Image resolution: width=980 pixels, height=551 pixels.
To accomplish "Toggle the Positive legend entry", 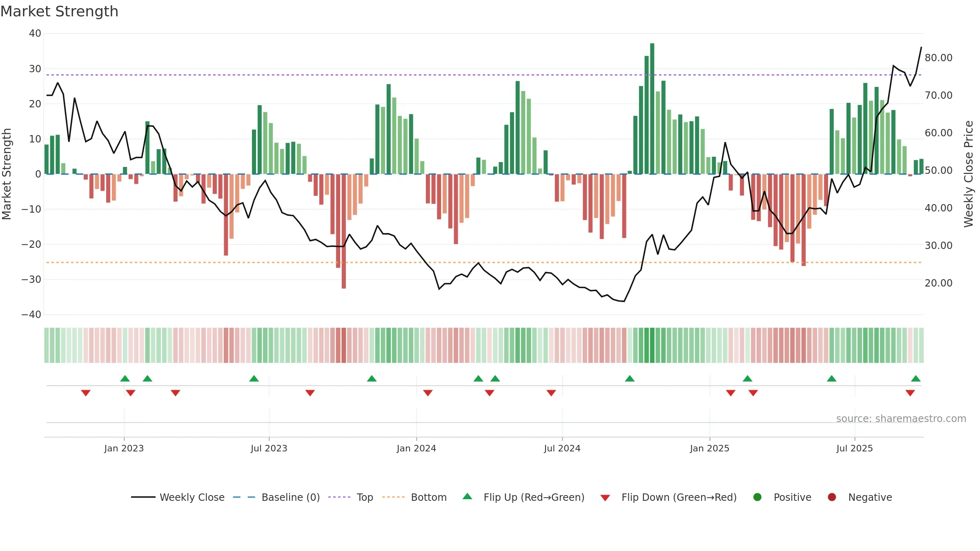I will point(782,497).
